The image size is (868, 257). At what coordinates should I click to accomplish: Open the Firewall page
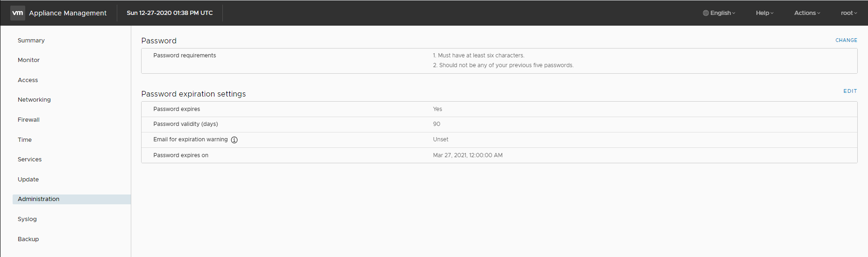click(28, 120)
